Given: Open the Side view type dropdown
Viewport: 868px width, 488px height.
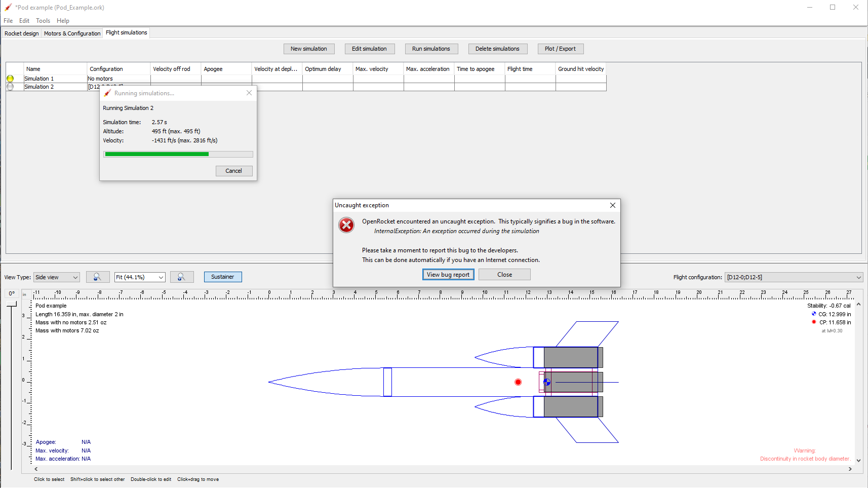Looking at the screenshot, I should point(56,277).
